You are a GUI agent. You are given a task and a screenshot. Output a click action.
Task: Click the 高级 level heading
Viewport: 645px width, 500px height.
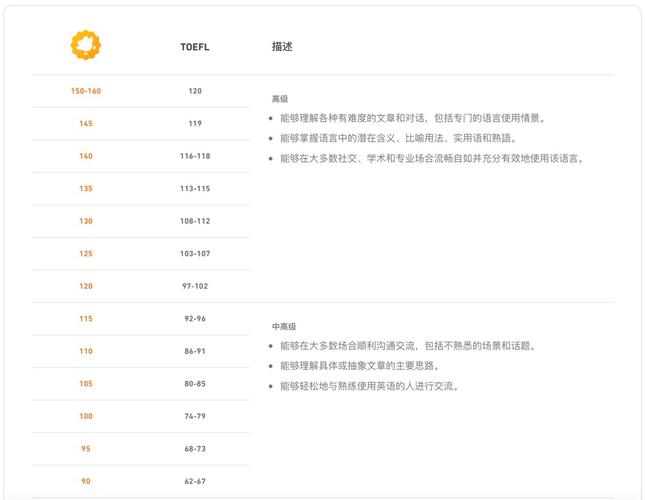coord(280,99)
